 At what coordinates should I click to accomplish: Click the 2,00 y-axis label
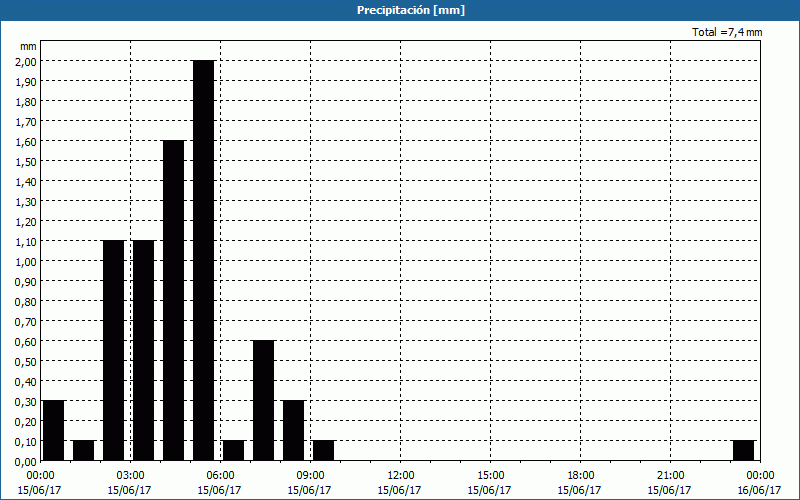[28, 61]
